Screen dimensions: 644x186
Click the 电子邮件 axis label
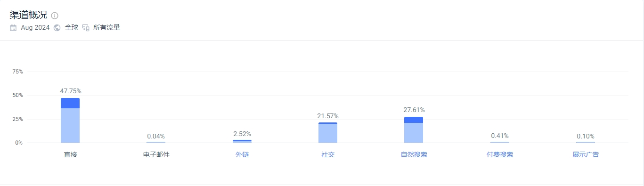pyautogui.click(x=156, y=154)
